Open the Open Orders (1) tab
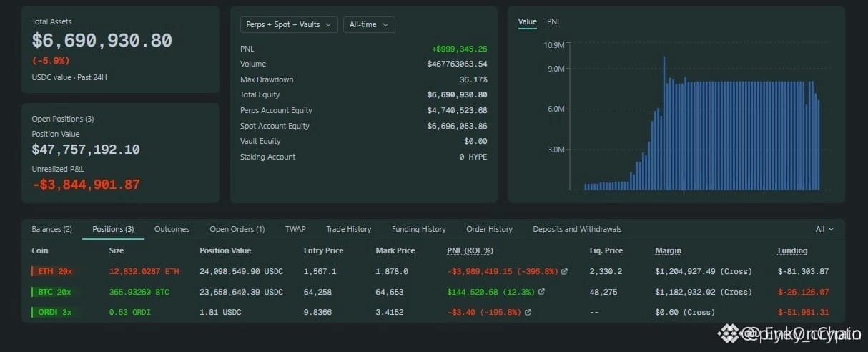 point(237,230)
